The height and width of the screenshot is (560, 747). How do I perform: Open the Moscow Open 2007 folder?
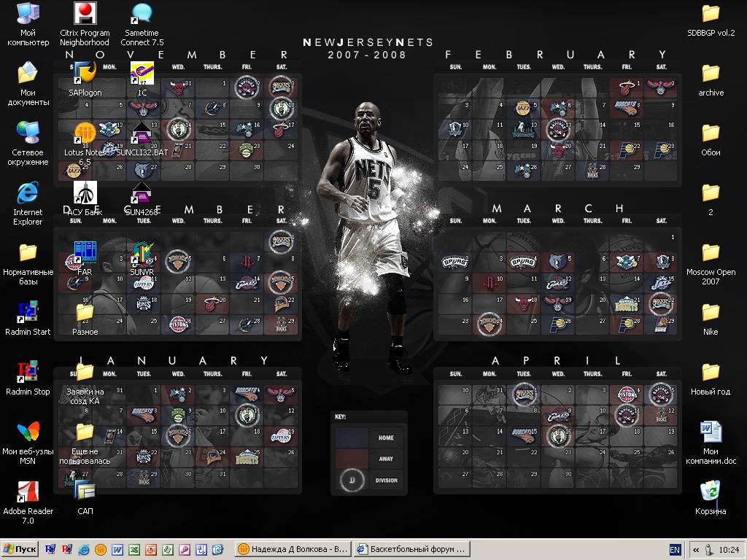pyautogui.click(x=711, y=263)
